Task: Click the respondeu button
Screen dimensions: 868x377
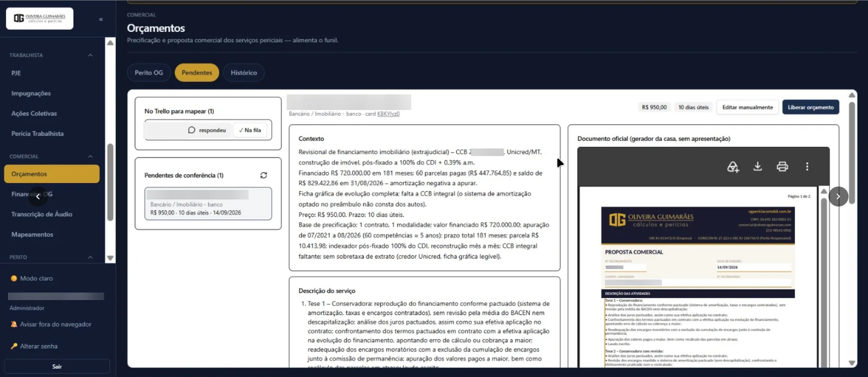Action: [x=207, y=130]
